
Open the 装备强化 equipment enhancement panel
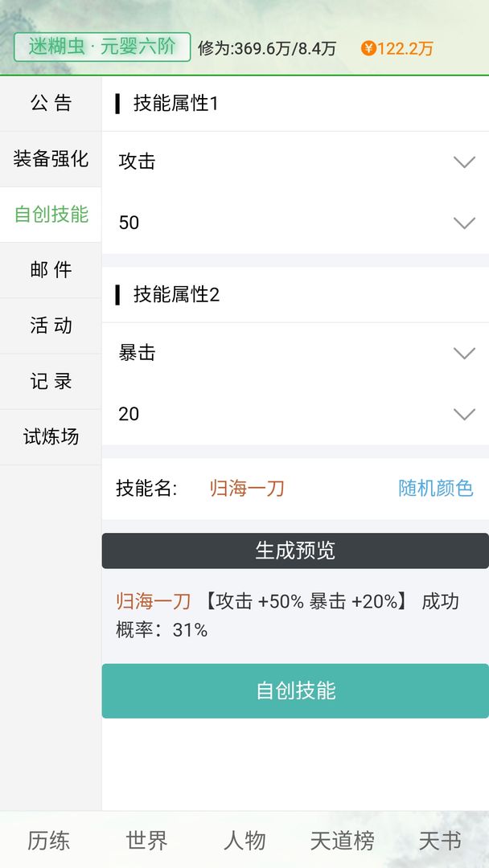(50, 159)
